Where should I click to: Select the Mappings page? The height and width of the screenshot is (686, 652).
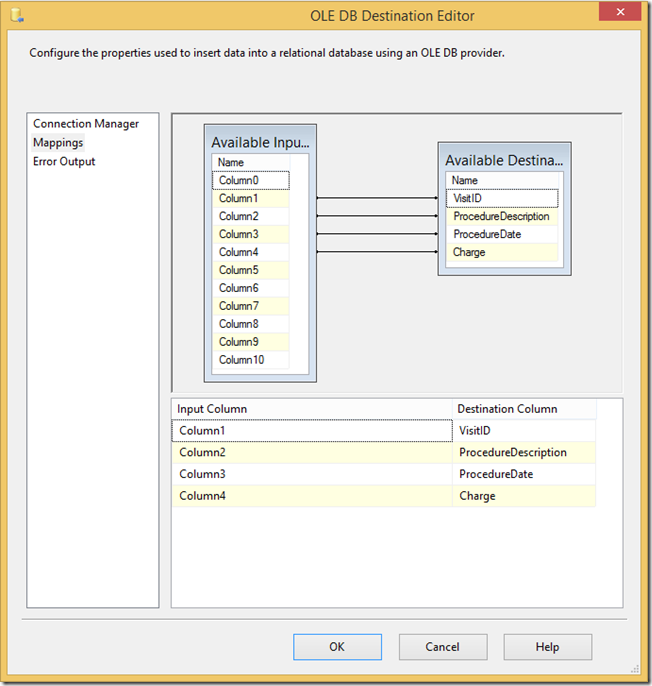[58, 143]
